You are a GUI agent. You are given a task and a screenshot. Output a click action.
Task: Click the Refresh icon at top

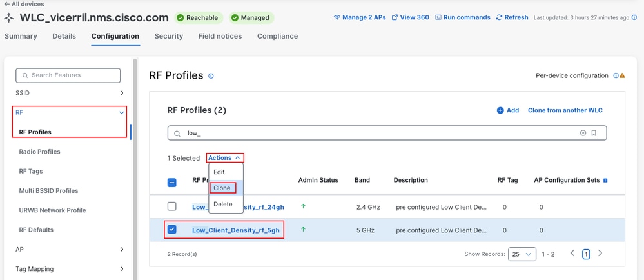tap(500, 17)
